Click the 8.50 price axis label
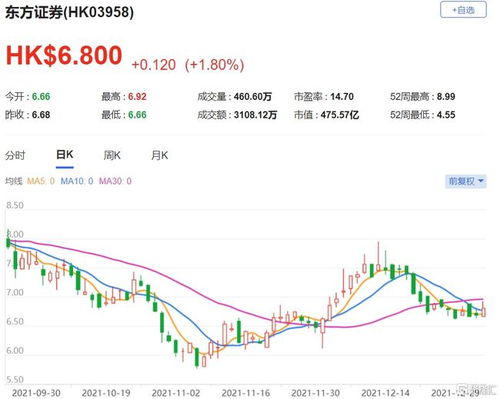The height and width of the screenshot is (399, 500). [15, 205]
